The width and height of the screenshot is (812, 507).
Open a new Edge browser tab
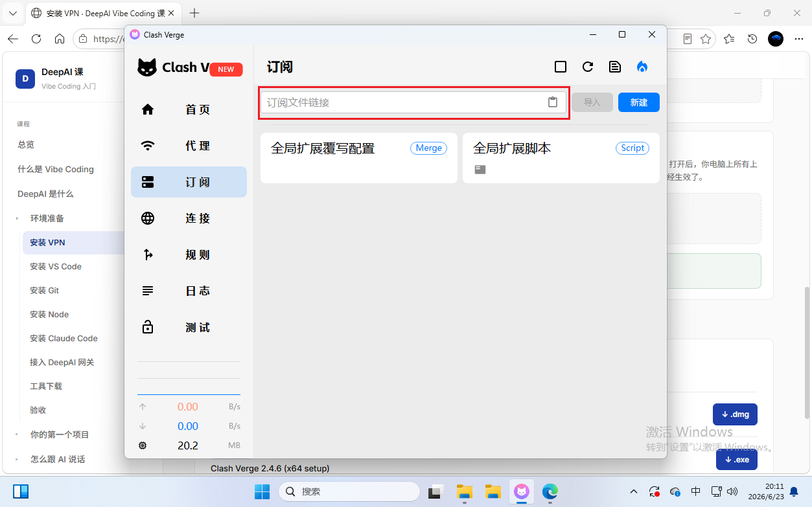[194, 13]
